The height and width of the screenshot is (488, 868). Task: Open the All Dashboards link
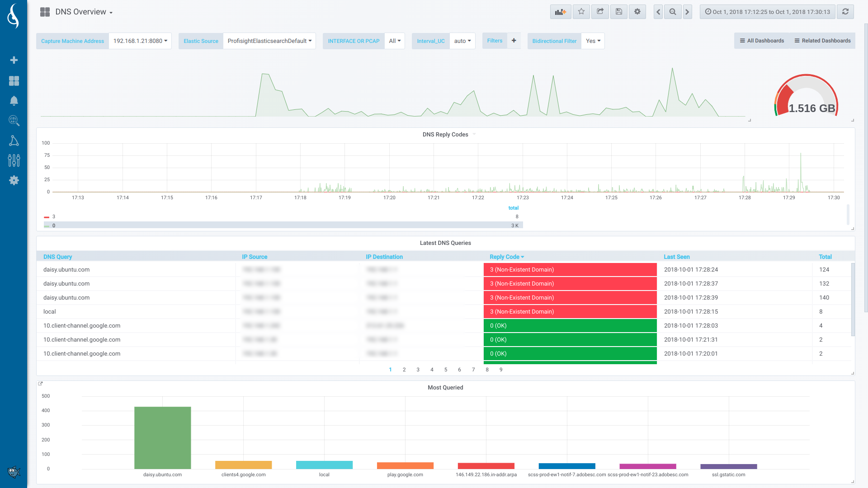click(x=762, y=41)
